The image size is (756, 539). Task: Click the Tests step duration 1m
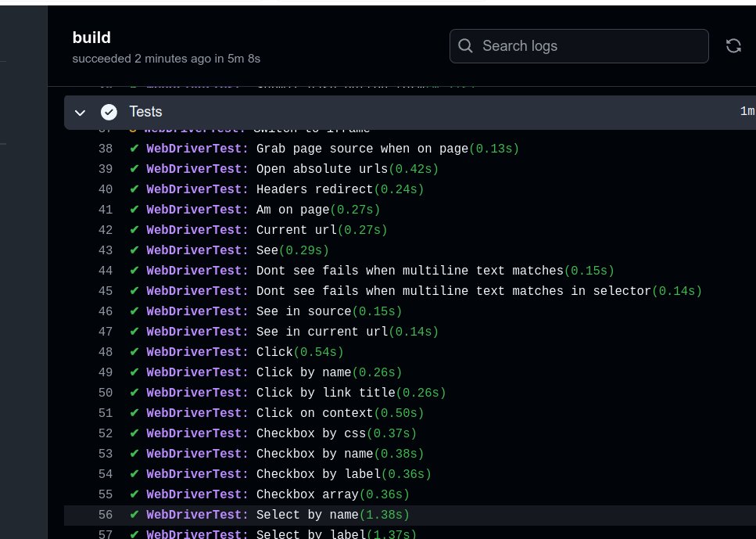pyautogui.click(x=747, y=111)
